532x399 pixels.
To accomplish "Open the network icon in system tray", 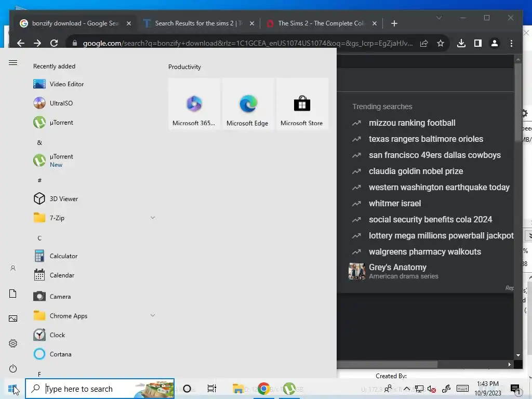I will click(x=419, y=389).
